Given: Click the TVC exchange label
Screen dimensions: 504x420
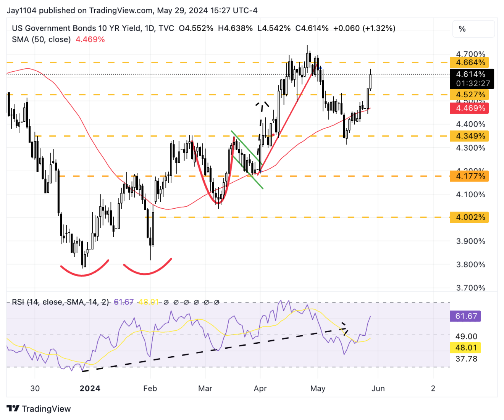Looking at the screenshot, I should click(166, 28).
